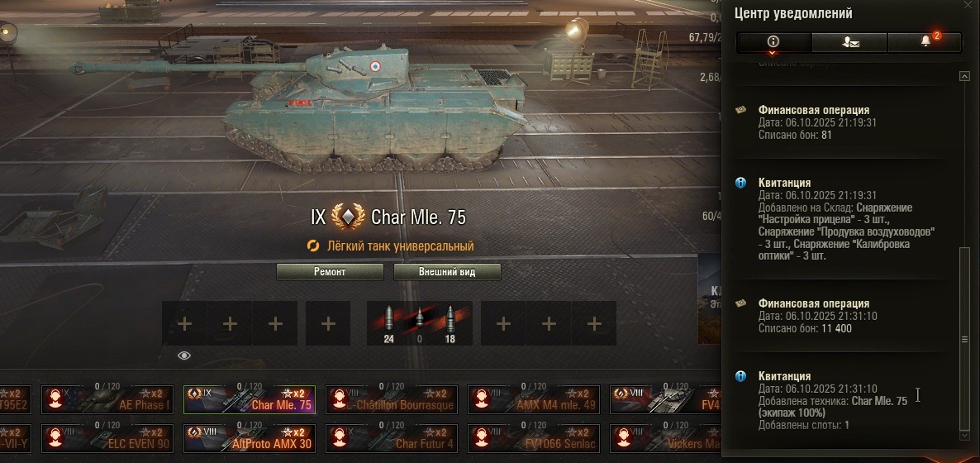
Task: Click the shell with 24 rounds
Action: 388,322
